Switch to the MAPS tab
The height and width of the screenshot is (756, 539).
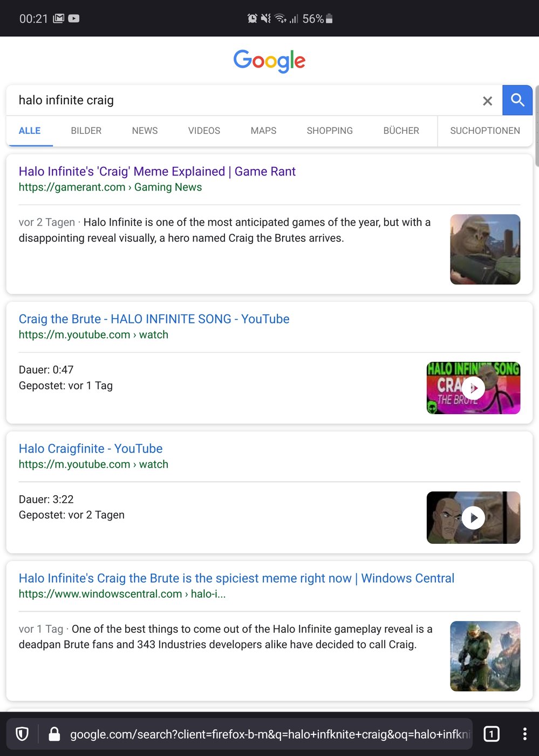coord(263,131)
